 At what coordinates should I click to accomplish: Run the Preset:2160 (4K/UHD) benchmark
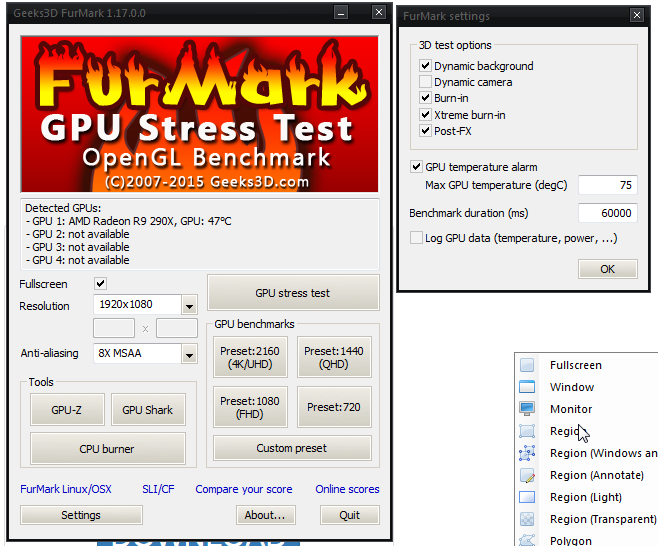(x=250, y=358)
